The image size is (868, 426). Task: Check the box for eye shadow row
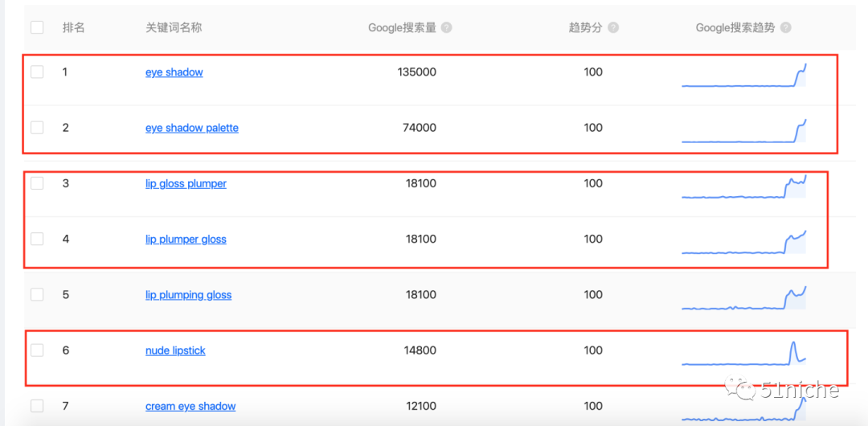click(37, 72)
